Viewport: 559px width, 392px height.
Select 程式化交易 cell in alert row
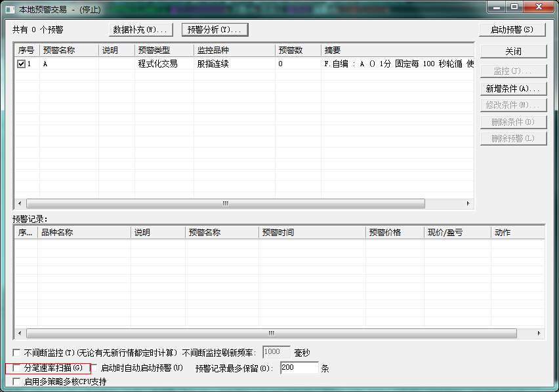click(158, 64)
